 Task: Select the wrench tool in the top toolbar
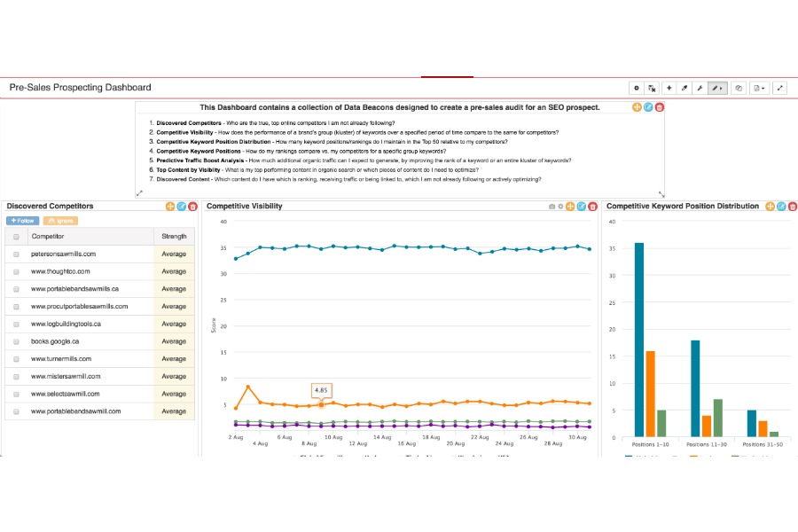[x=700, y=88]
